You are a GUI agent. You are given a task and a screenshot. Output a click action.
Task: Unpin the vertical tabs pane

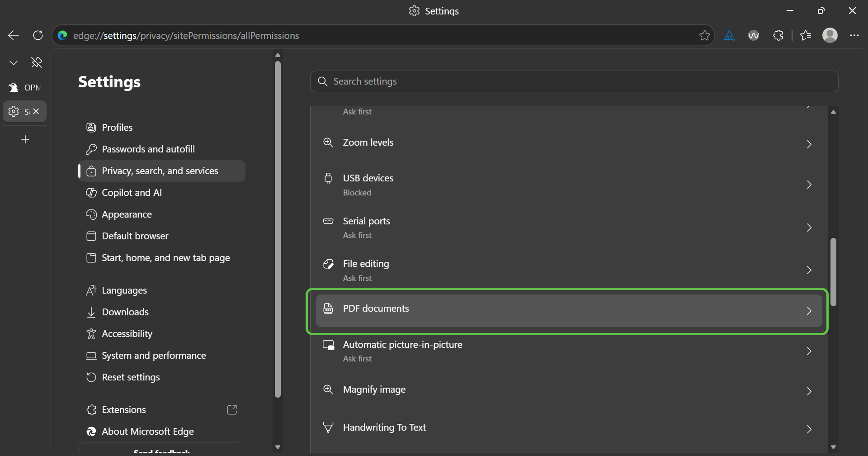(x=37, y=62)
